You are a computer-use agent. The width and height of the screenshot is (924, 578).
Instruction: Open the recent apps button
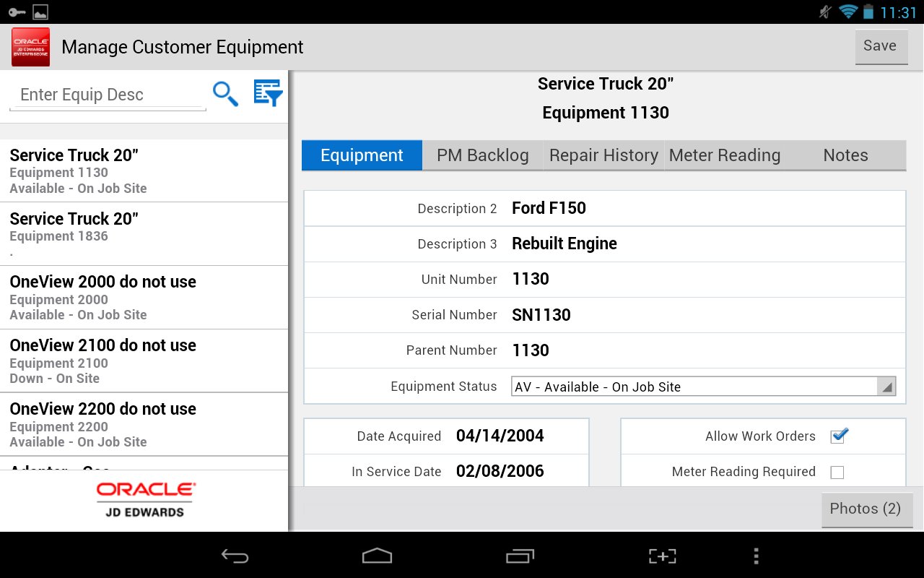(x=520, y=556)
